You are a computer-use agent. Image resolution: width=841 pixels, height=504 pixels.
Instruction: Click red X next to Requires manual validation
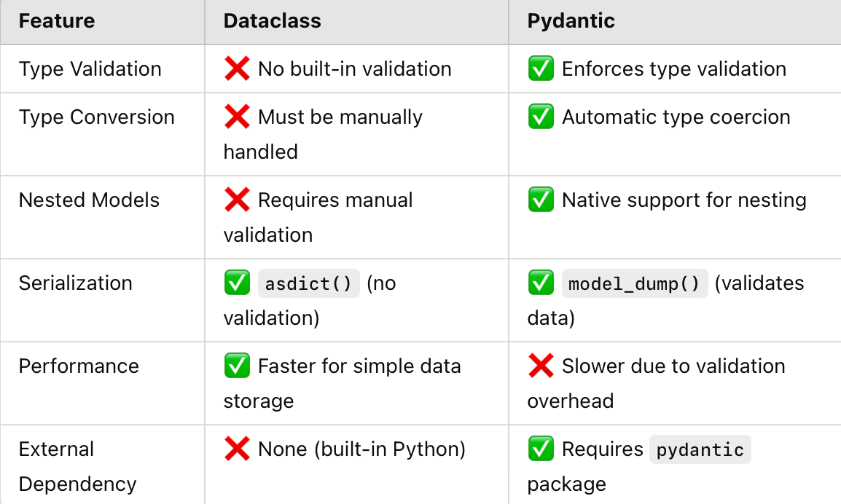pos(237,200)
